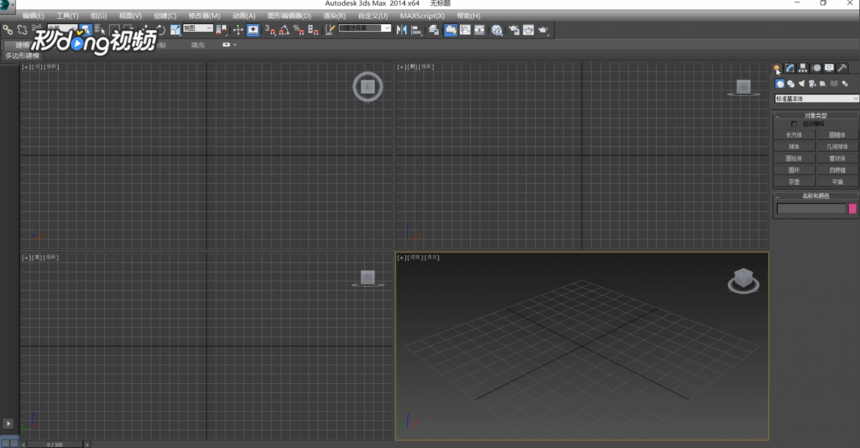Click the Use Pivot Point Center icon
860x448 pixels.
(221, 30)
